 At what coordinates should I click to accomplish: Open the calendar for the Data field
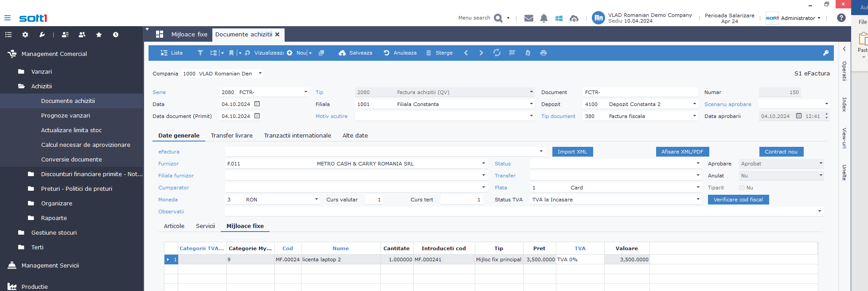coord(257,104)
